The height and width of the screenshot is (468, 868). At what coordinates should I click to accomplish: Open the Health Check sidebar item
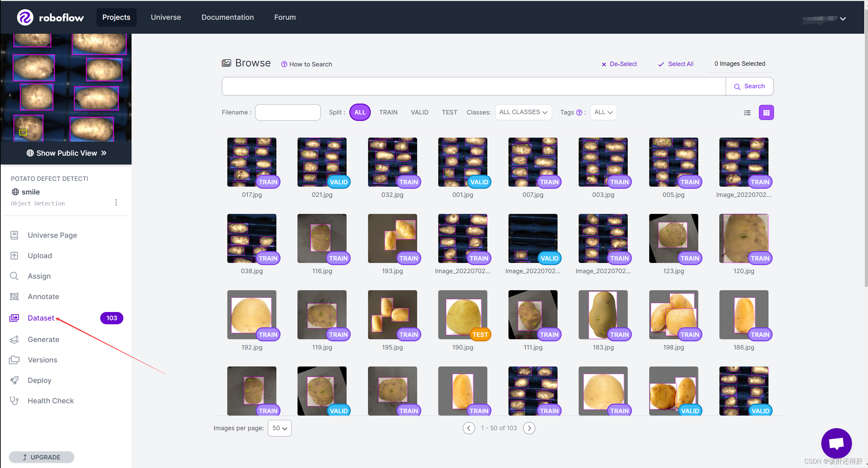(x=50, y=401)
